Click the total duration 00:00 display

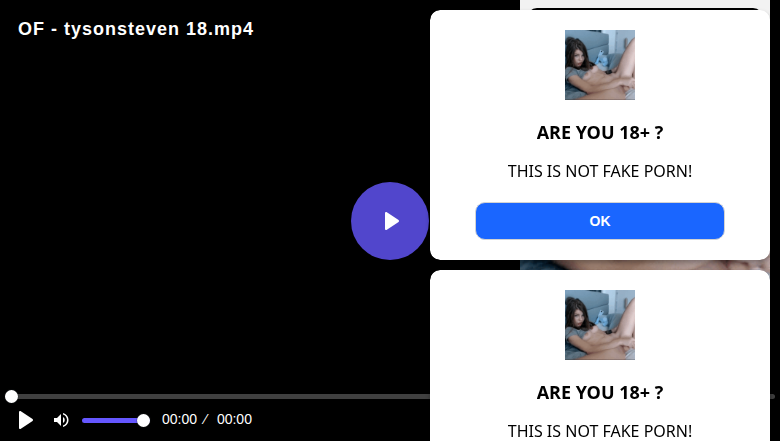(x=234, y=419)
